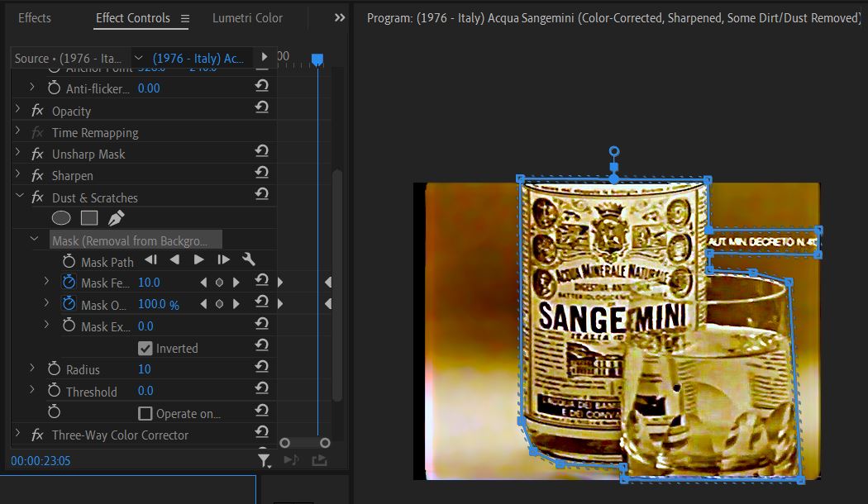Click the mask feather handle above the bottle
868x504 pixels.
point(614,151)
